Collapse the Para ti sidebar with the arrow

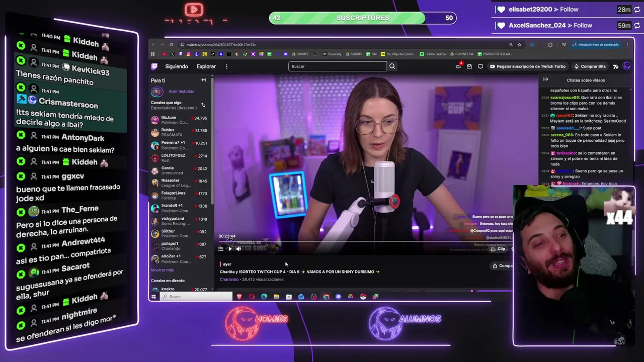tap(204, 80)
